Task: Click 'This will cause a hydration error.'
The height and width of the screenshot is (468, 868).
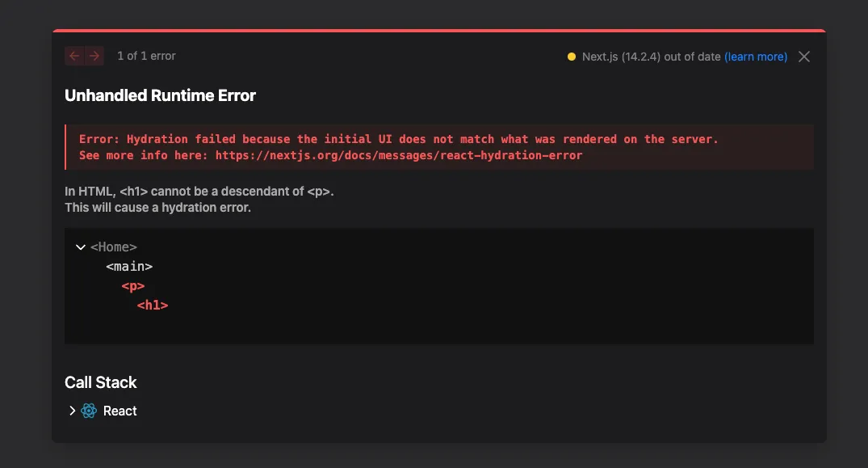Action: [x=157, y=207]
